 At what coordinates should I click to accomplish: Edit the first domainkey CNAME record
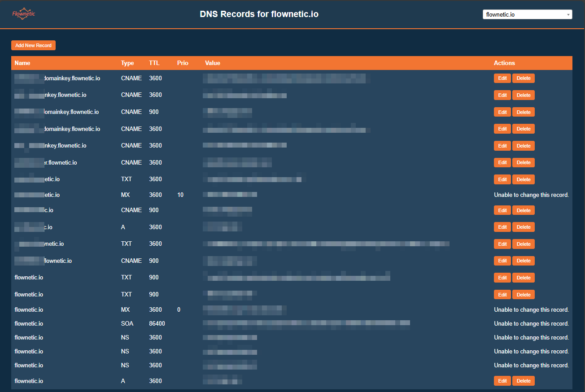(502, 78)
